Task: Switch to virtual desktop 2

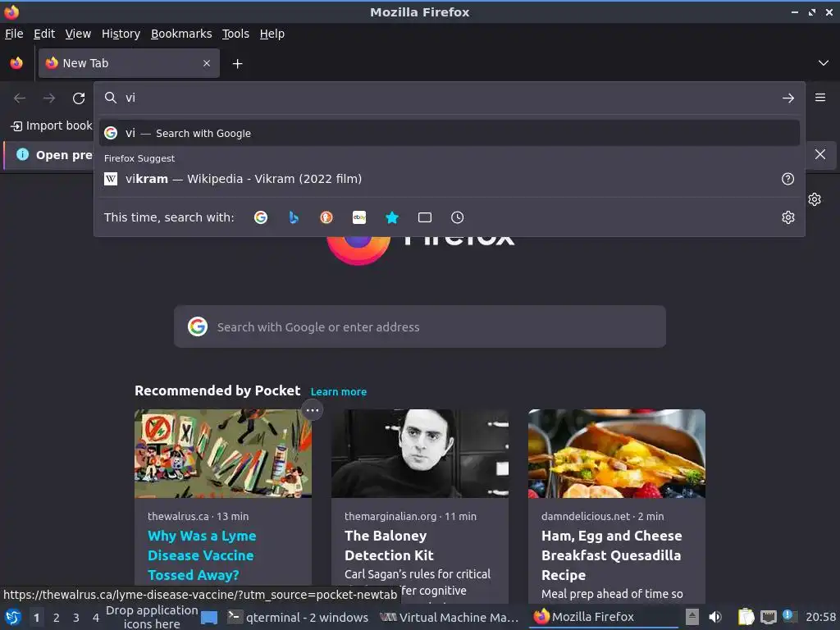Action: (x=57, y=618)
